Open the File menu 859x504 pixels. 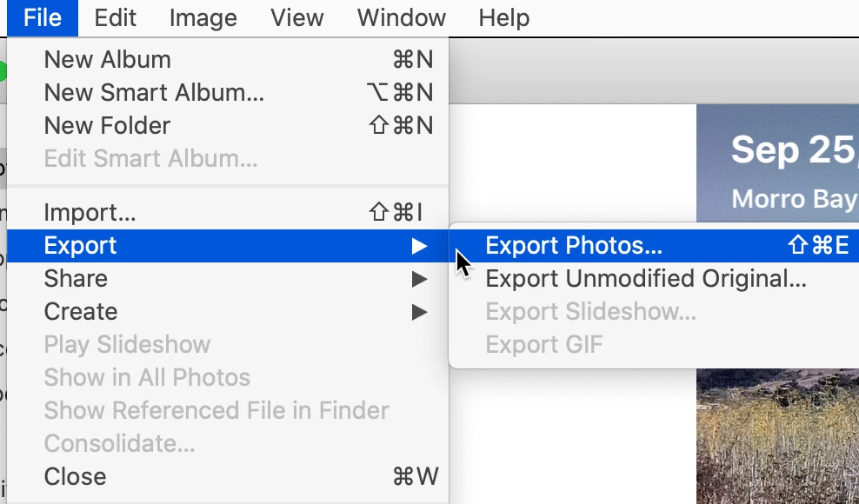click(43, 18)
